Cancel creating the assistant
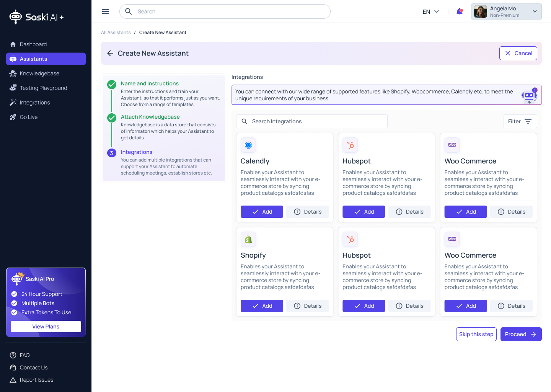The height and width of the screenshot is (392, 551). coord(518,53)
